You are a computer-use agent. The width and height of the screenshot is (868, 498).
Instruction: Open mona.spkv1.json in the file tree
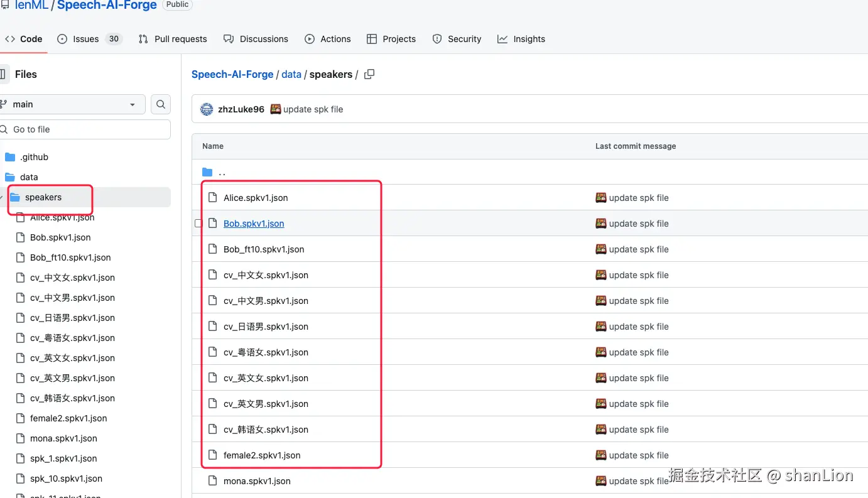point(63,438)
